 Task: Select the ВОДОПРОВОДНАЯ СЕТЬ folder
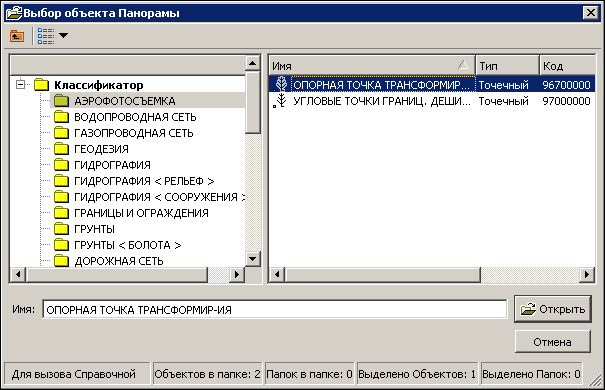[x=135, y=117]
